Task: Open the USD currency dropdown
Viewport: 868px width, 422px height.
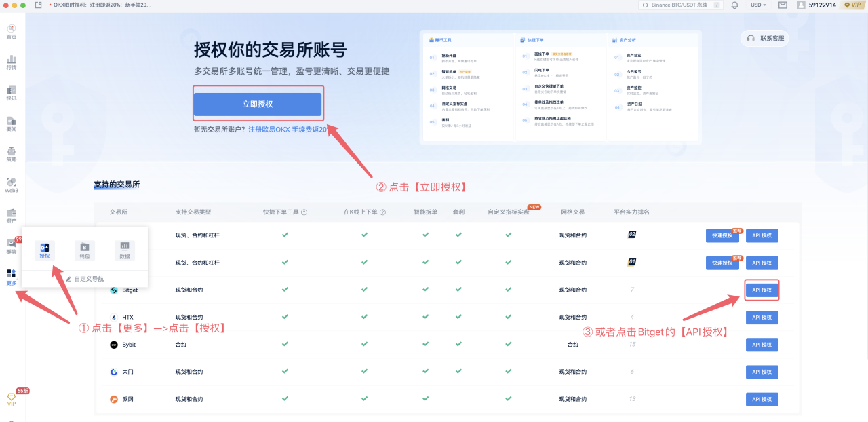Action: tap(758, 5)
